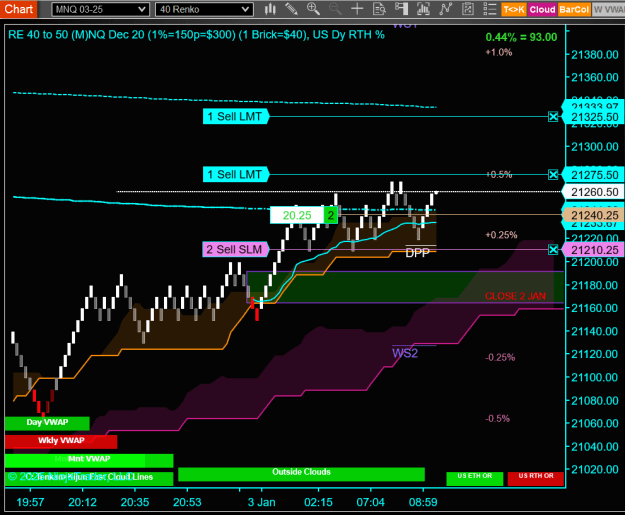Click the 21260.50 current price tag
The image size is (625, 515).
pyautogui.click(x=594, y=192)
